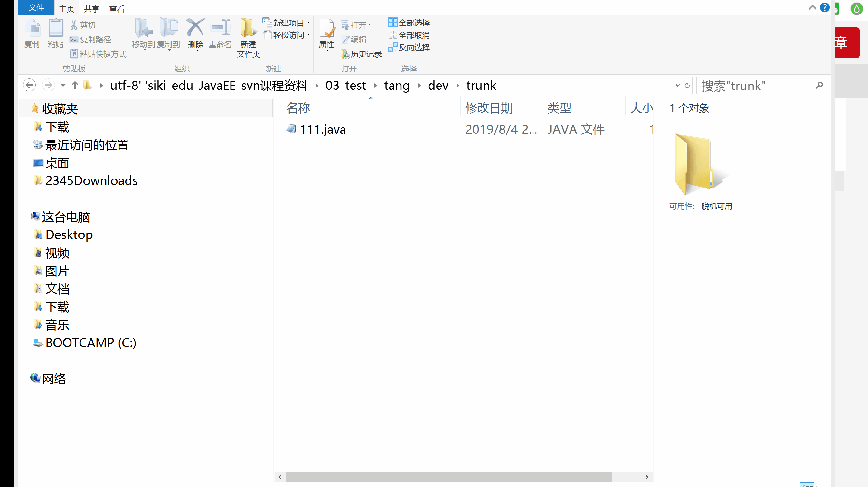Switch to the Home (主页) tab
The height and width of the screenshot is (487, 868).
[67, 9]
